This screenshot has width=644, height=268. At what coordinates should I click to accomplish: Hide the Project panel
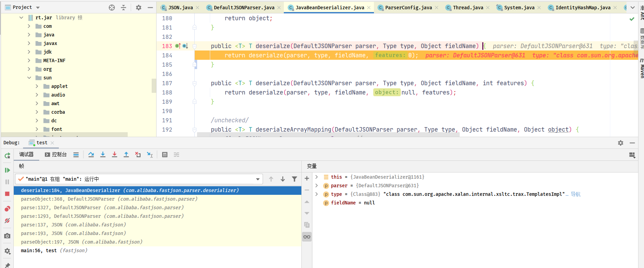pos(150,8)
